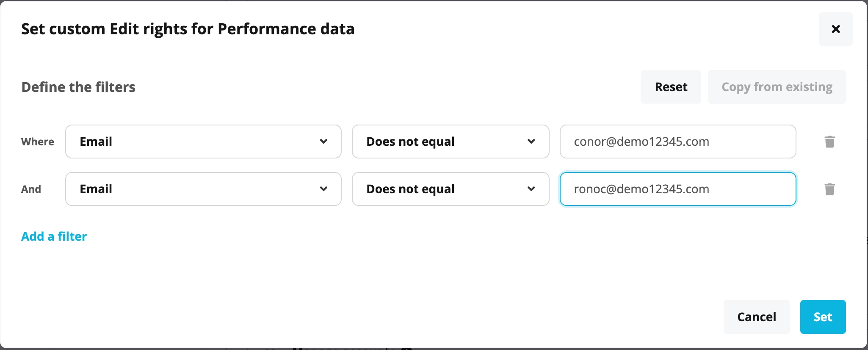Focus the ronoc@demo12345.com value field

(678, 189)
